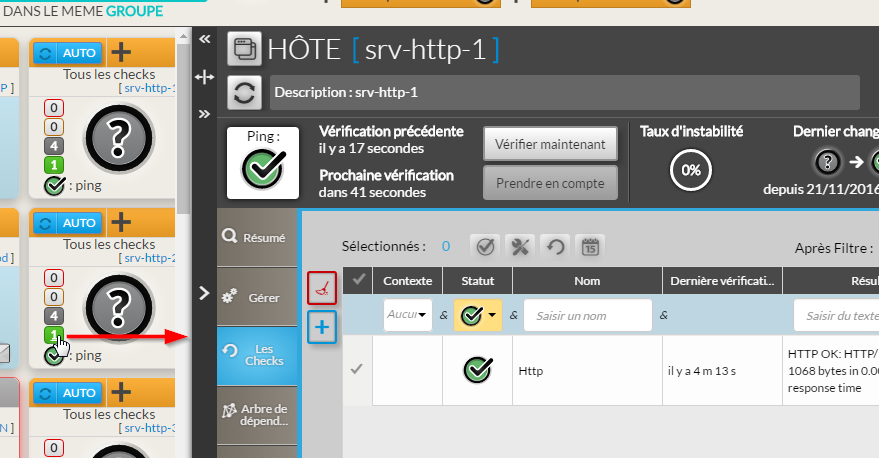Screen dimensions: 879x458
Task: Click the double left chevron panel icon
Action: click(205, 39)
